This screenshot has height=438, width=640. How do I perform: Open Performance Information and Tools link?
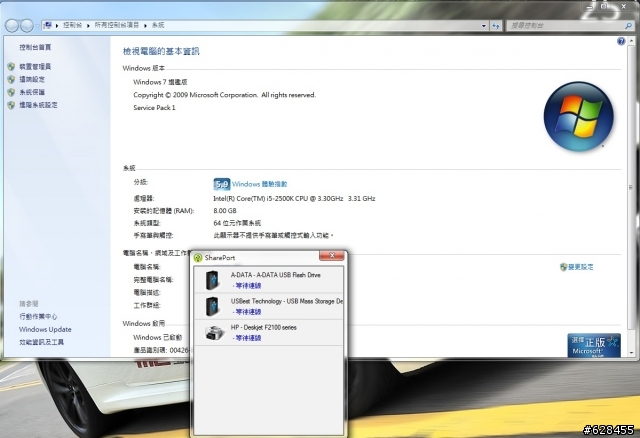coord(42,342)
